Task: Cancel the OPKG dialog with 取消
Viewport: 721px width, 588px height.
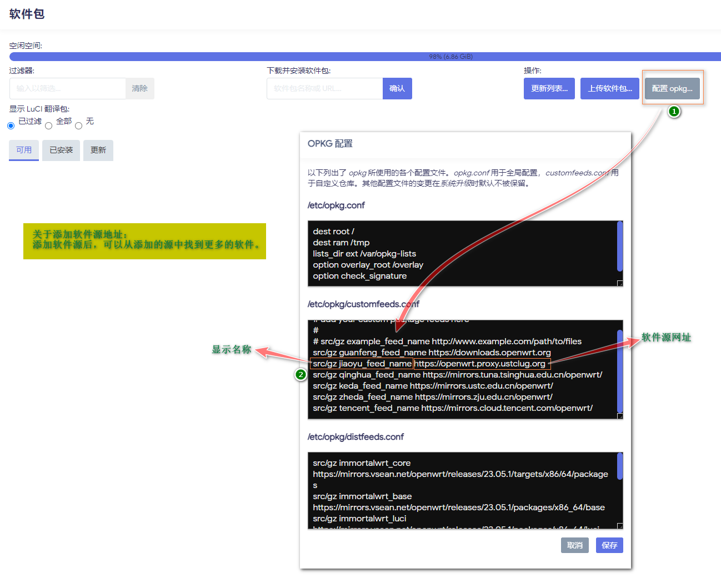Action: point(574,545)
